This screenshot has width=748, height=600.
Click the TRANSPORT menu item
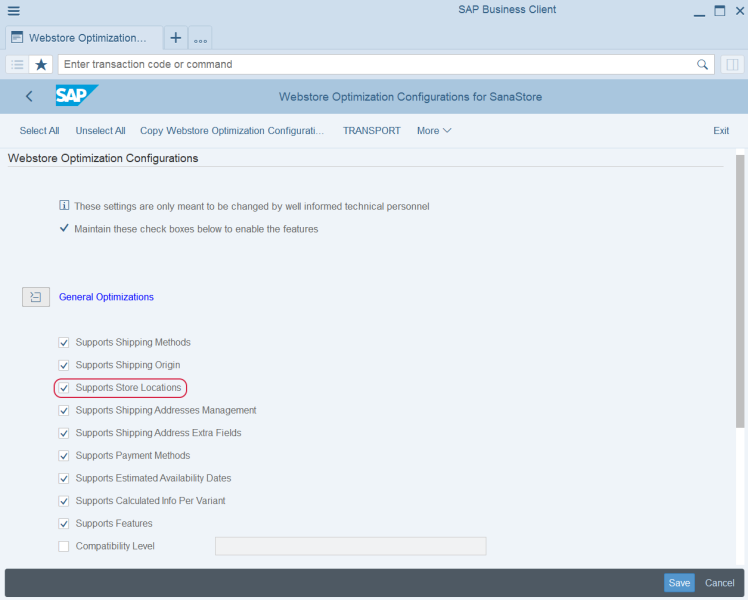click(x=371, y=131)
